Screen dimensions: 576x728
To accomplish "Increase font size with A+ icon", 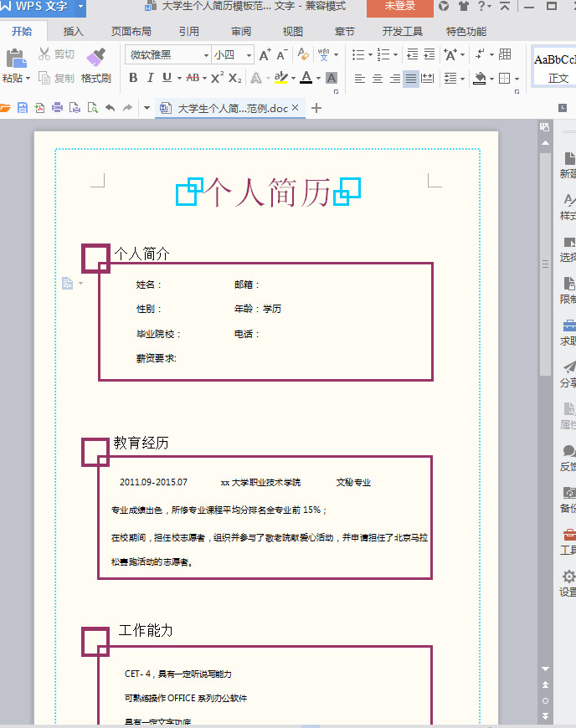I will coord(265,54).
